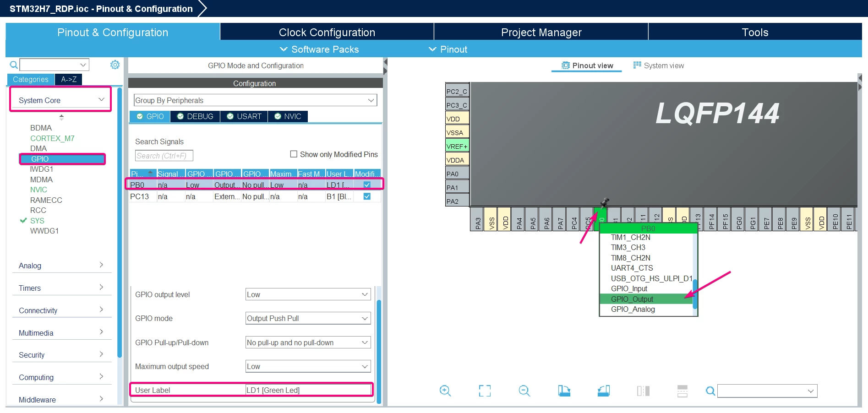The image size is (868, 413).
Task: Open the Pinout dropdown menu
Action: tap(448, 49)
